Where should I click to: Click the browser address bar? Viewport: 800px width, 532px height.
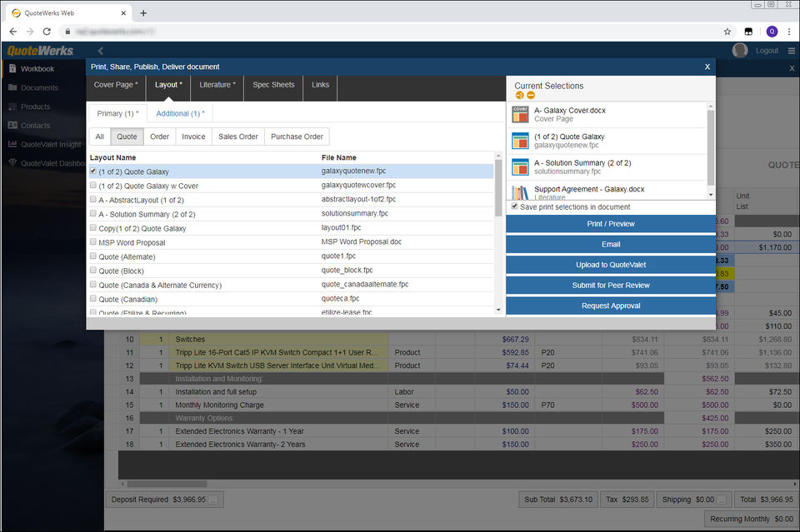click(x=387, y=32)
